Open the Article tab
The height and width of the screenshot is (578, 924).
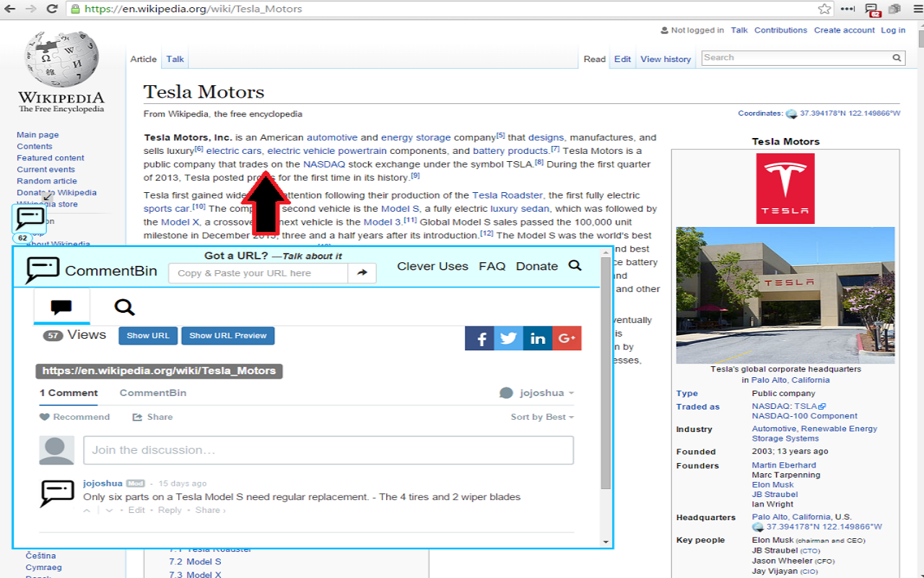click(143, 59)
